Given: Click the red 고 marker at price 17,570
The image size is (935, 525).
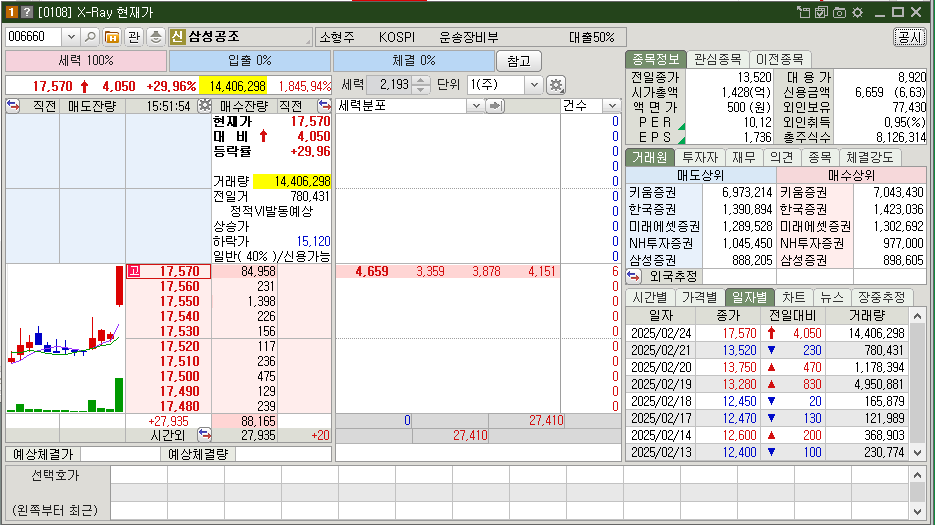Looking at the screenshot, I should tap(134, 271).
